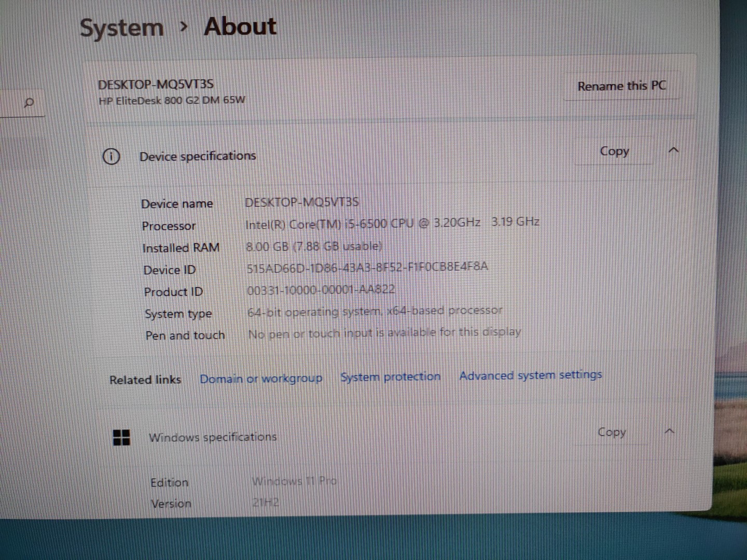Click the Installed RAM label

tap(181, 248)
